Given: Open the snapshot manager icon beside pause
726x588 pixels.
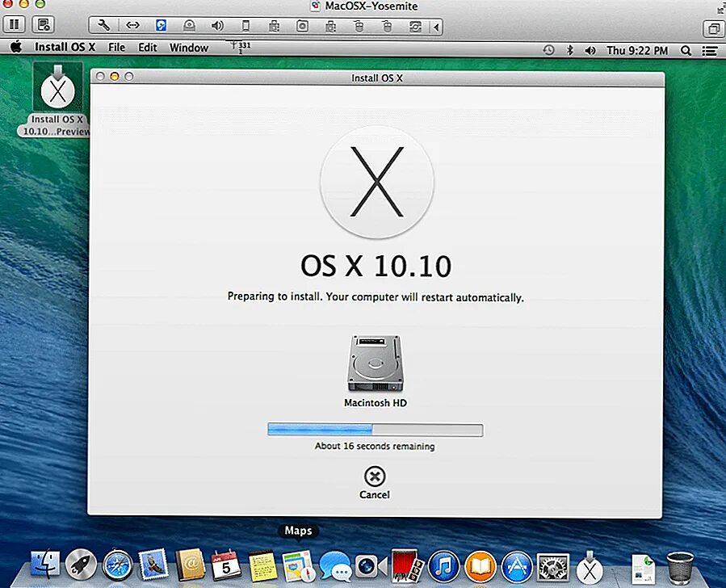Looking at the screenshot, I should pyautogui.click(x=44, y=24).
